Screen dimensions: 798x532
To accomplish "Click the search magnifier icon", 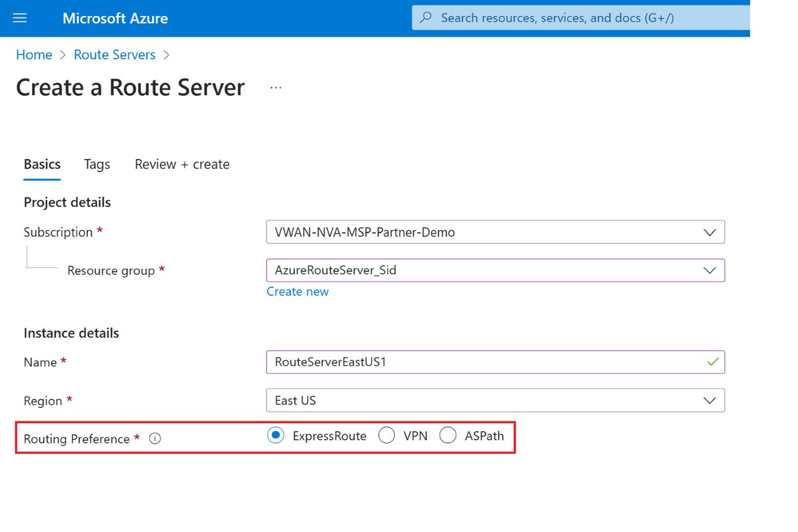I will pos(427,17).
